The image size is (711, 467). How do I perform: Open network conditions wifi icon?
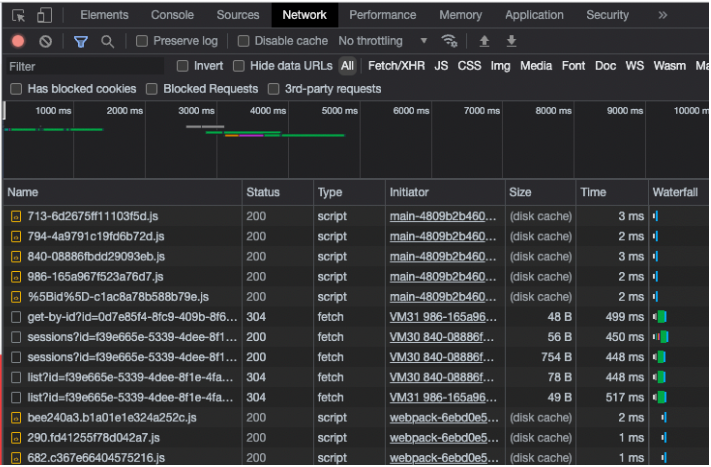(450, 41)
